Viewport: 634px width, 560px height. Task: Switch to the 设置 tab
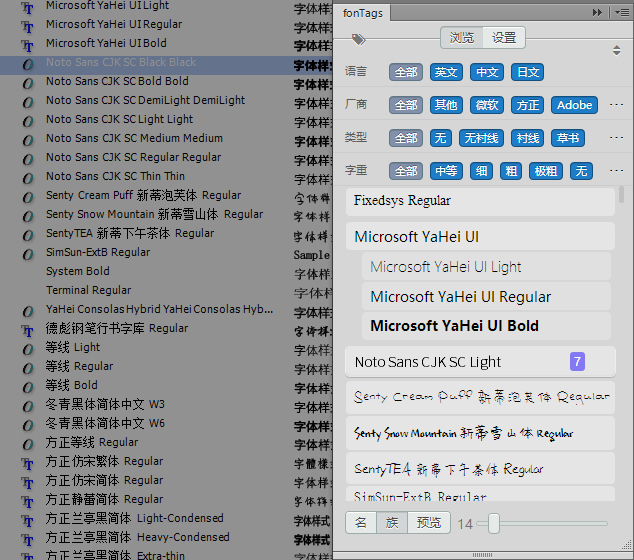click(x=504, y=38)
